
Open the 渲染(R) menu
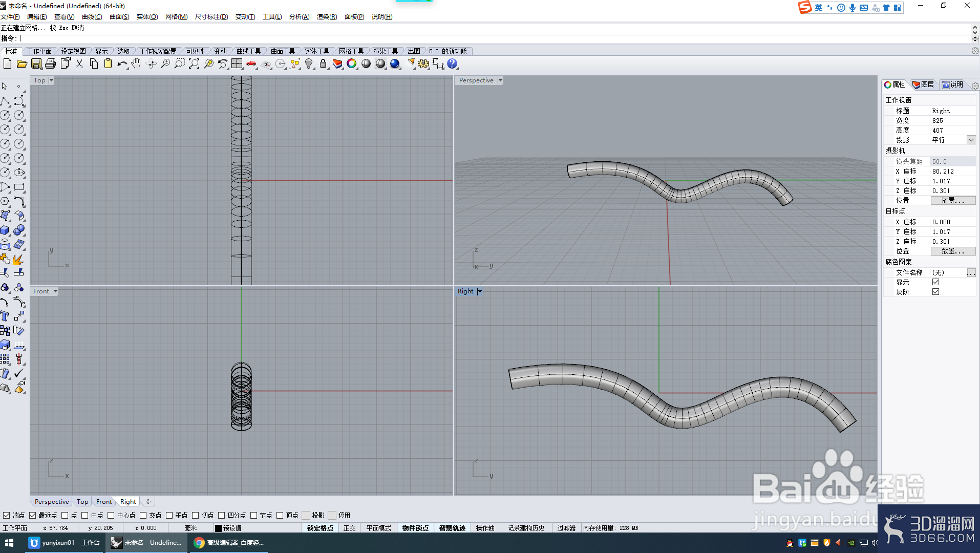point(327,17)
